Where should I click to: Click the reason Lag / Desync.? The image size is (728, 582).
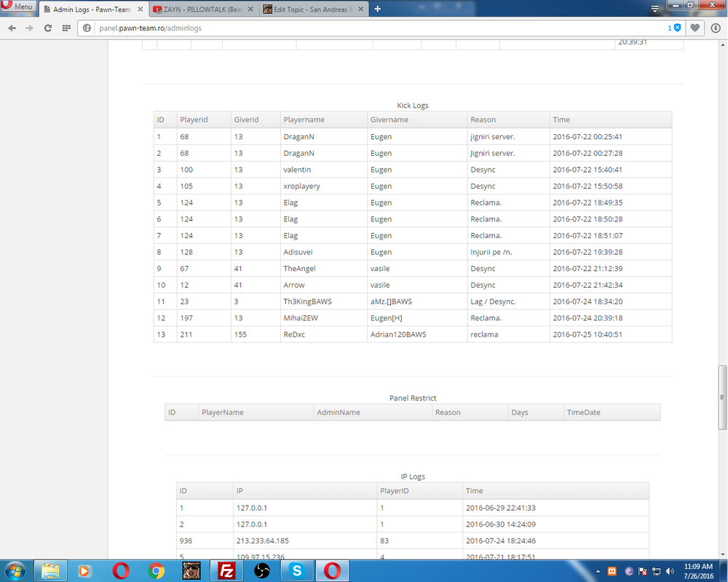493,302
